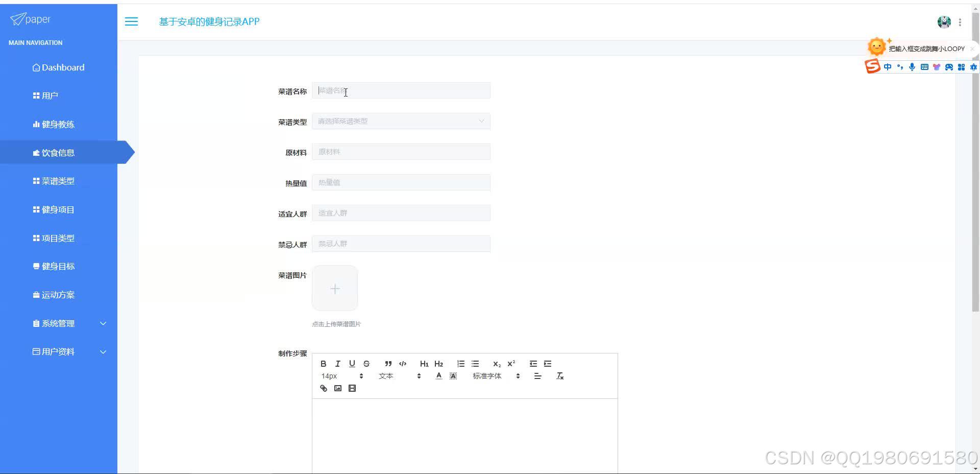
Task: Toggle Chinese/English input mode on Sogou bar
Action: click(887, 67)
